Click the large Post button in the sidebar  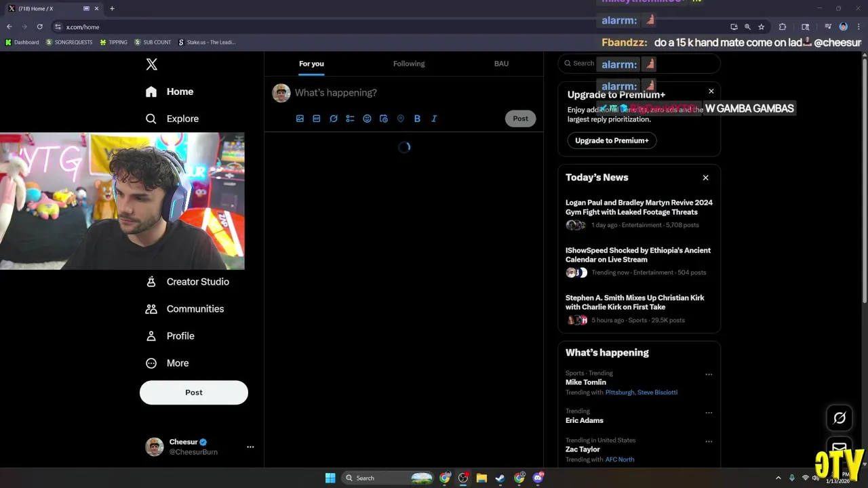tap(194, 392)
